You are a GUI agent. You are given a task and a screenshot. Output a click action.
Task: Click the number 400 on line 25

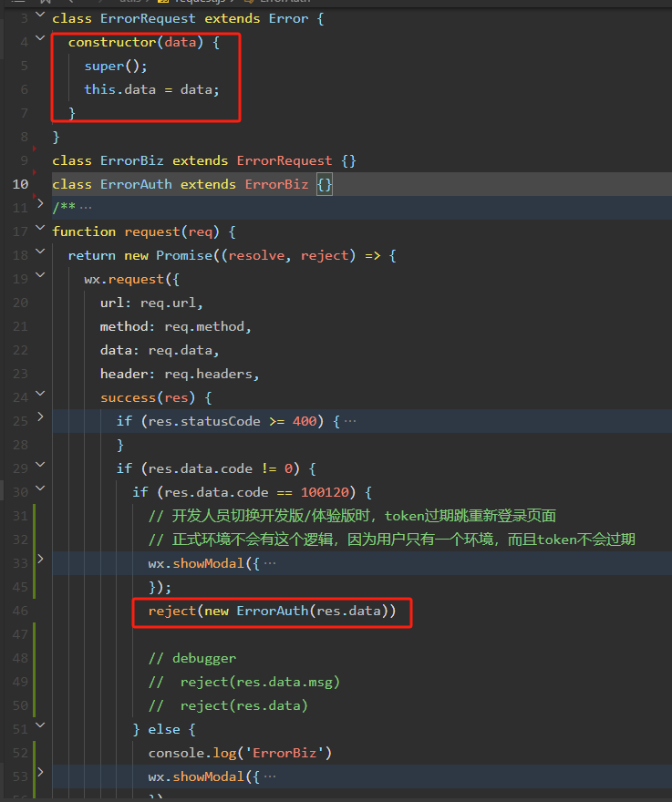pos(305,421)
